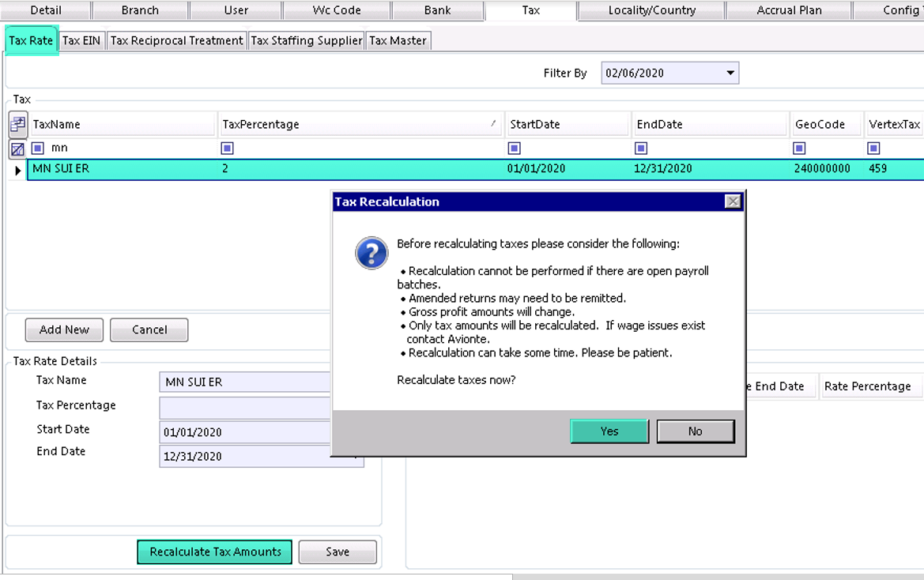Click the Tax Name input field
Viewport: 924px width, 580px height.
click(244, 382)
